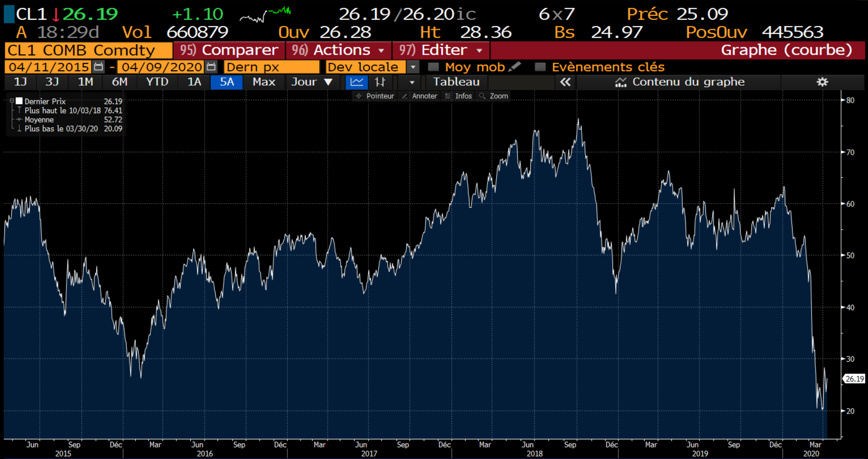Click Comparer button
The height and width of the screenshot is (459, 868).
(229, 50)
